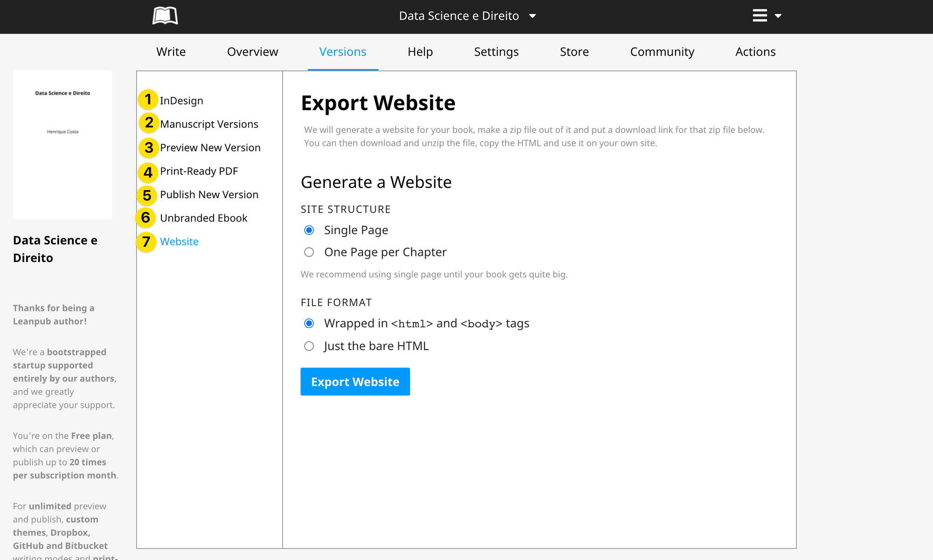Select the Website sidebar link
This screenshot has width=933, height=560.
click(179, 242)
